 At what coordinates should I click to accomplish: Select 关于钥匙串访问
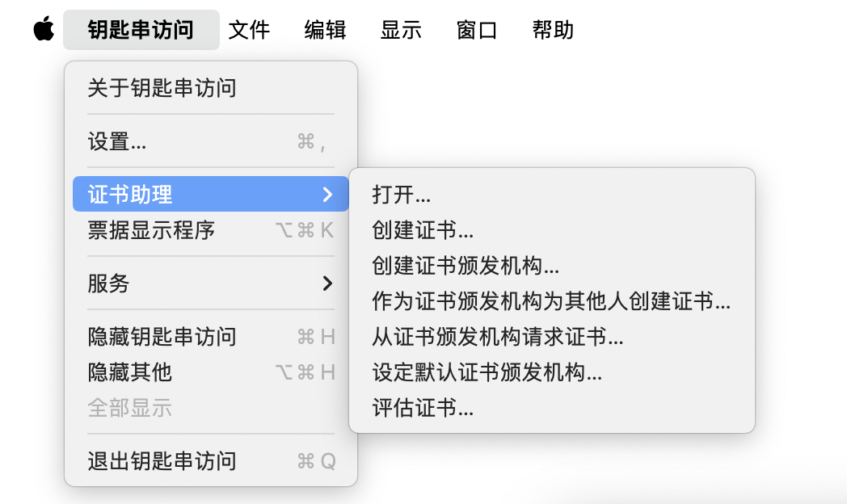(161, 88)
